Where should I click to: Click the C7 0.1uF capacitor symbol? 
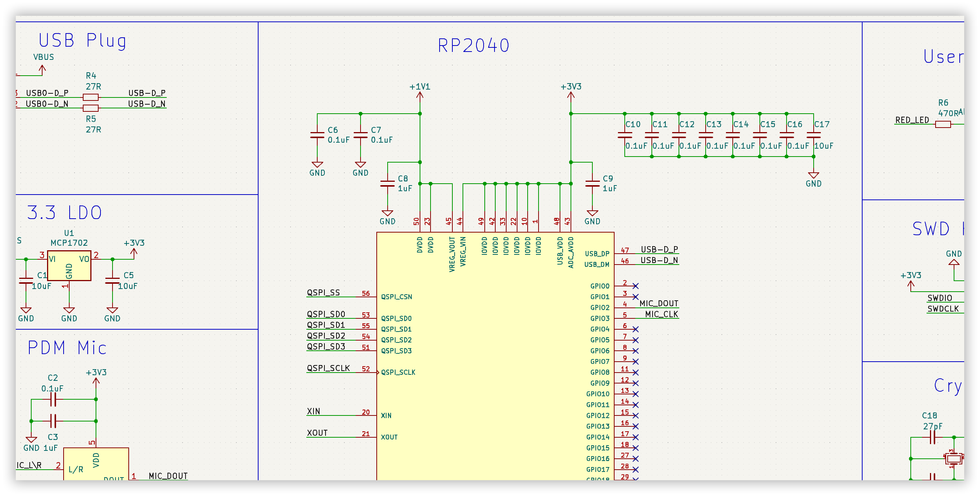[x=360, y=135]
